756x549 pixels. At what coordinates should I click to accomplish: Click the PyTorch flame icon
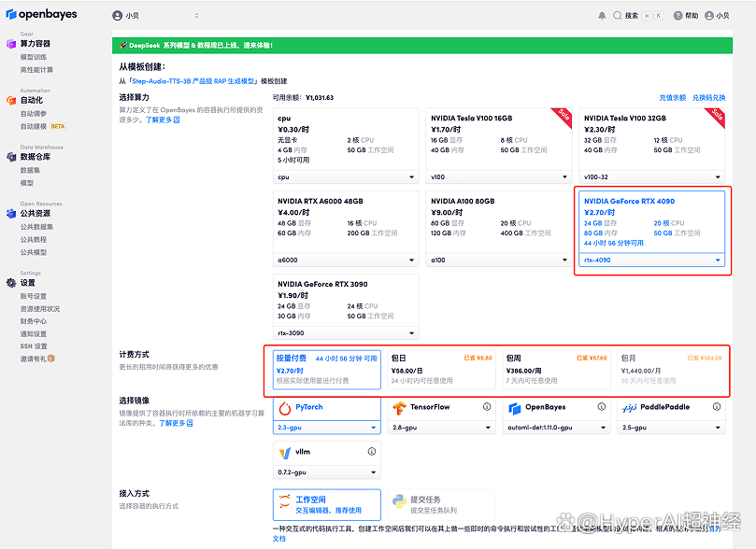point(285,408)
